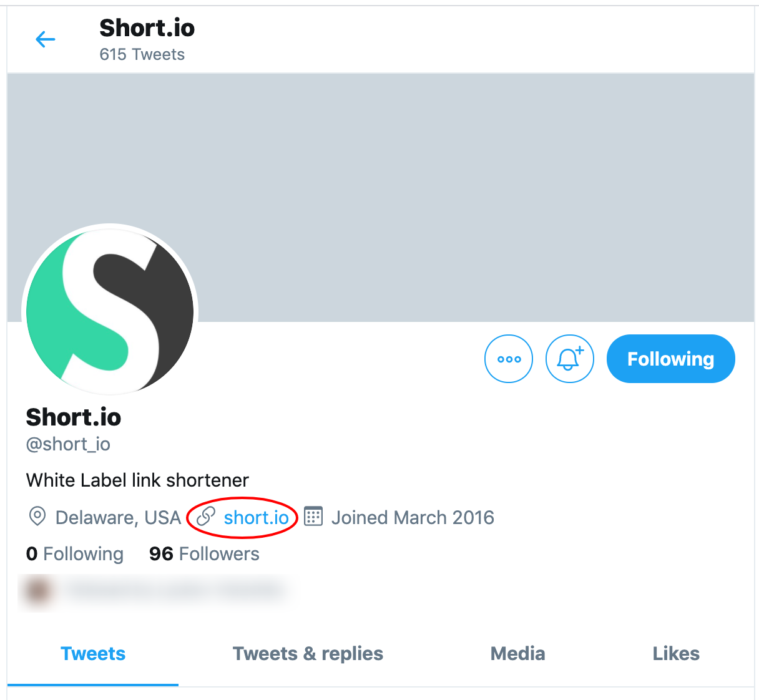Expand the more actions menu for this profile
Image resolution: width=759 pixels, height=700 pixels.
pyautogui.click(x=509, y=359)
